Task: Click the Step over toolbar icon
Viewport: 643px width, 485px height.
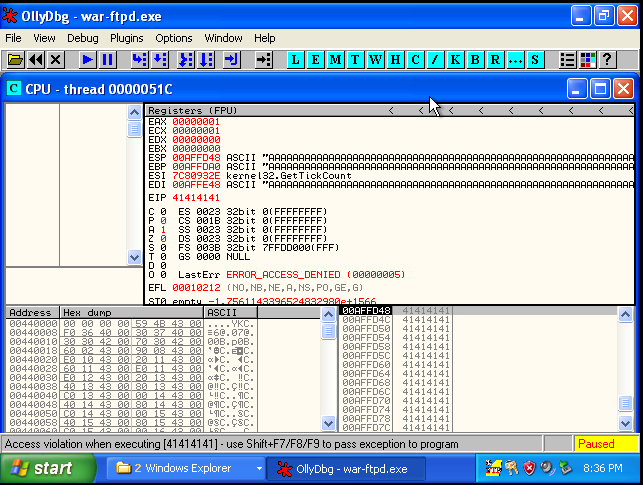Action: [160, 60]
